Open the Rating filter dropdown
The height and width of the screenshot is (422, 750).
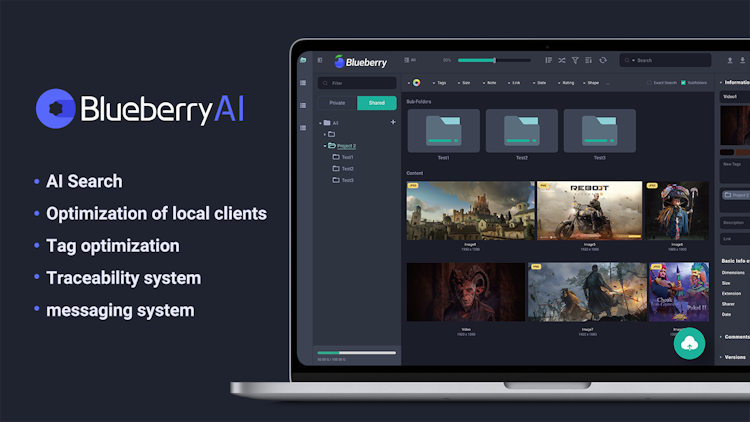[x=566, y=83]
